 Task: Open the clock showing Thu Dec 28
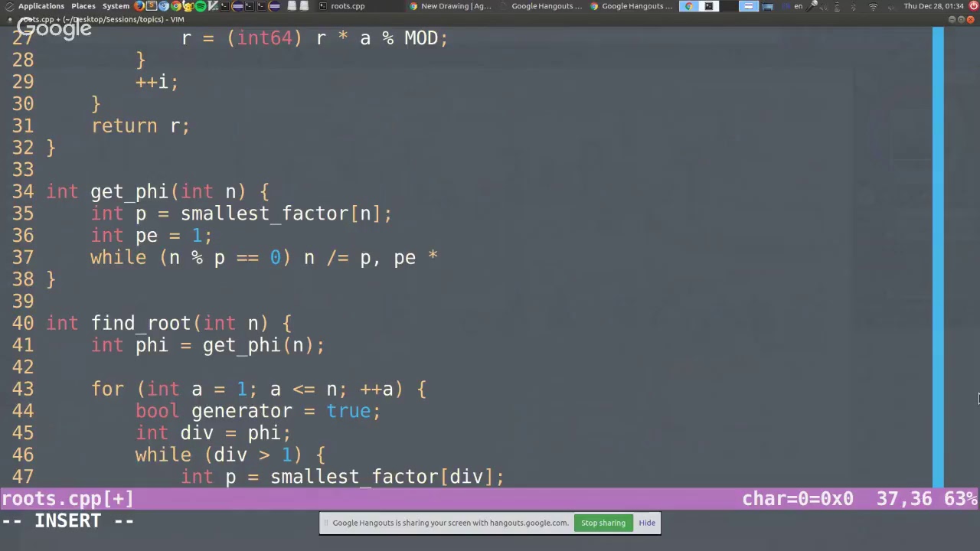(933, 6)
